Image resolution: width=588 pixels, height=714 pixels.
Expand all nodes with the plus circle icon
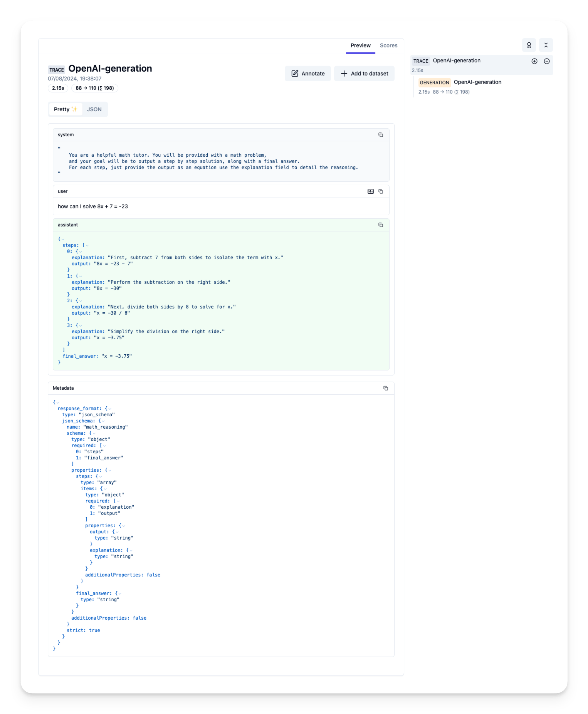pos(534,61)
